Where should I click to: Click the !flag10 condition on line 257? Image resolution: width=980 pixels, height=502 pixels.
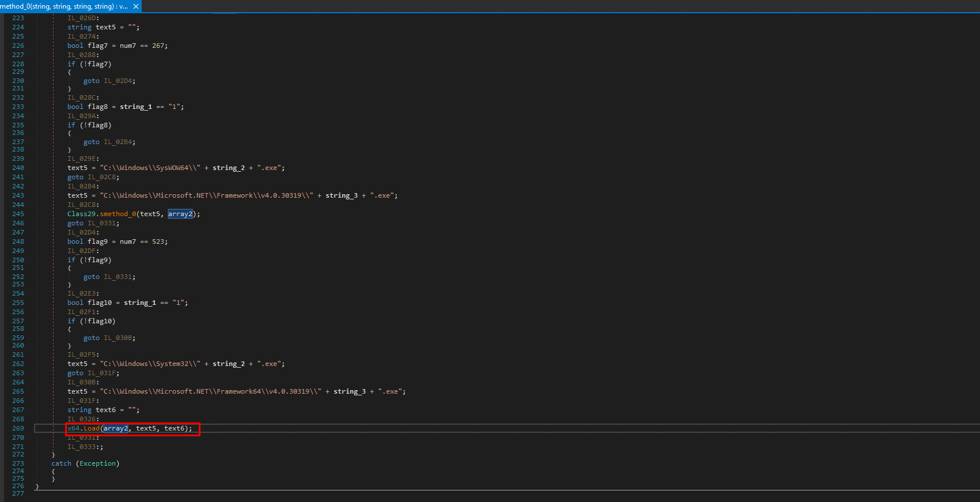tap(97, 321)
